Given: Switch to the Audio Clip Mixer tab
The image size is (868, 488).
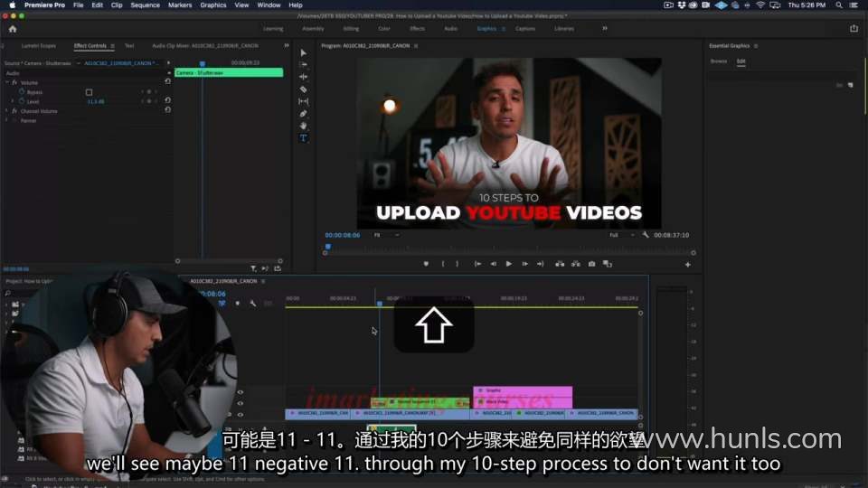Looking at the screenshot, I should (203, 46).
